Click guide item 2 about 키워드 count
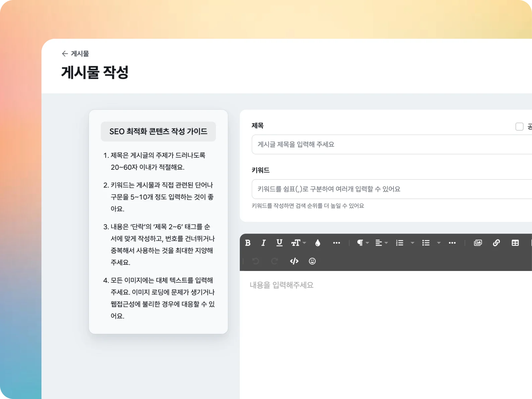 click(158, 197)
